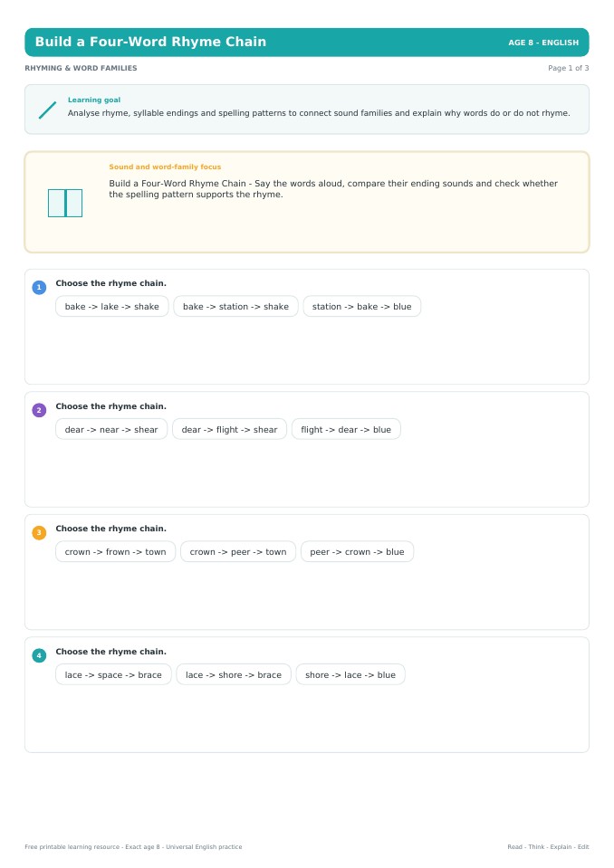The image size is (614, 868).
Task: Choose the dear -> flight -> shear option
Action: 230,429
